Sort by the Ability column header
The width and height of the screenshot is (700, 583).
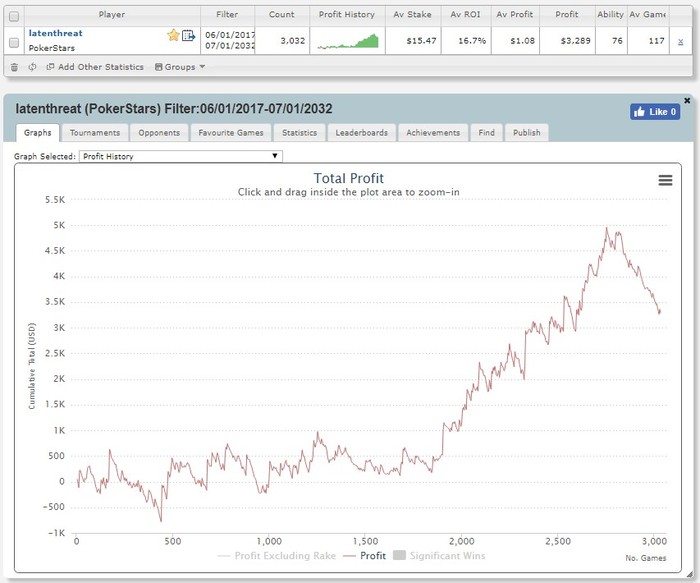click(610, 14)
